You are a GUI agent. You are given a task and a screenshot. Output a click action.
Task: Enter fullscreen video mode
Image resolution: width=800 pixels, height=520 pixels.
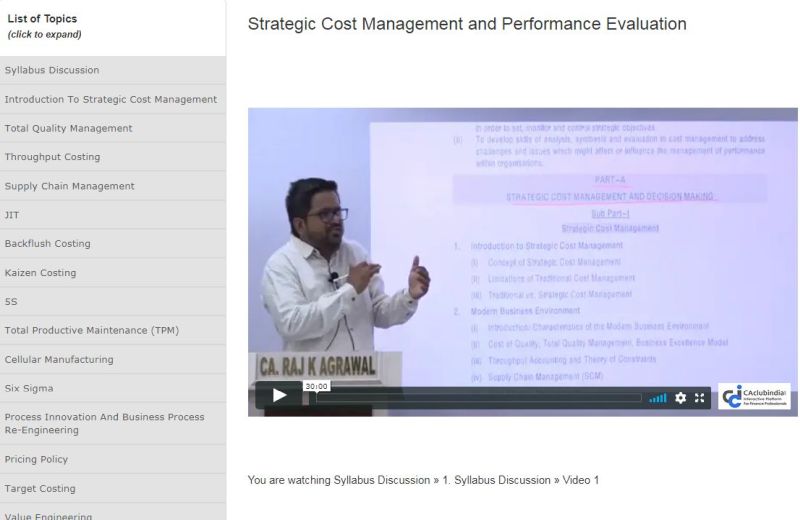click(x=700, y=398)
